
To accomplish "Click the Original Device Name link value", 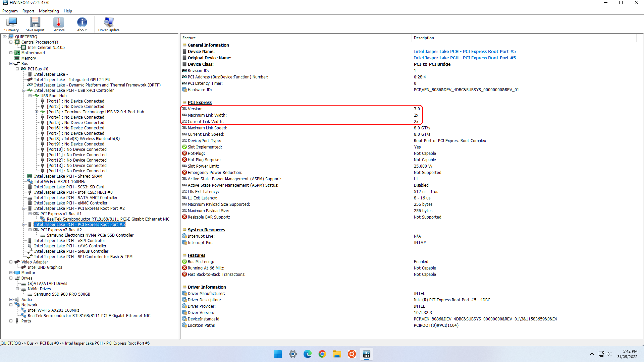I will pyautogui.click(x=465, y=58).
